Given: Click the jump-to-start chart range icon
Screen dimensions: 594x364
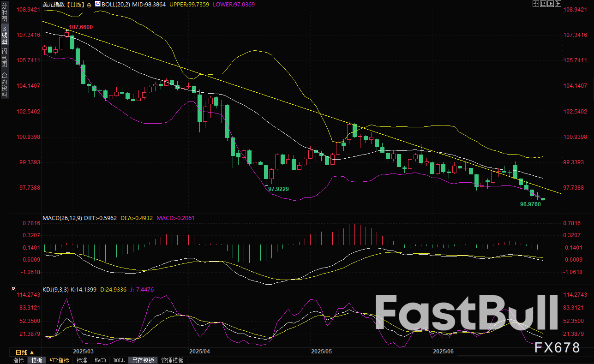Looking at the screenshot, I should point(543,4).
